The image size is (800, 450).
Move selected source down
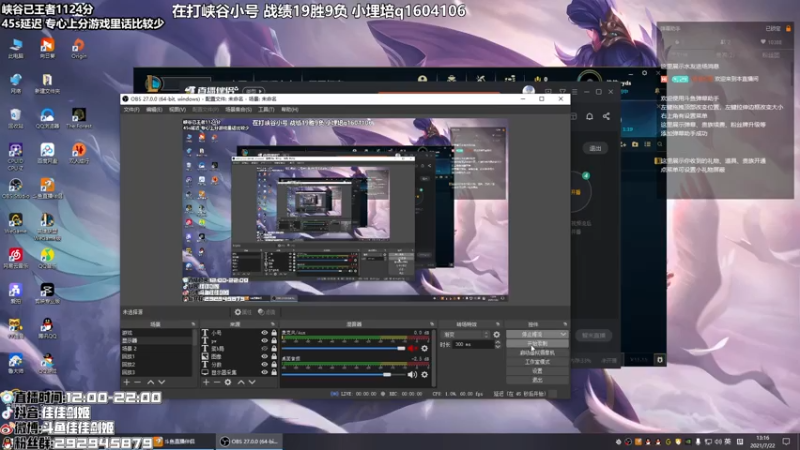pyautogui.click(x=252, y=382)
